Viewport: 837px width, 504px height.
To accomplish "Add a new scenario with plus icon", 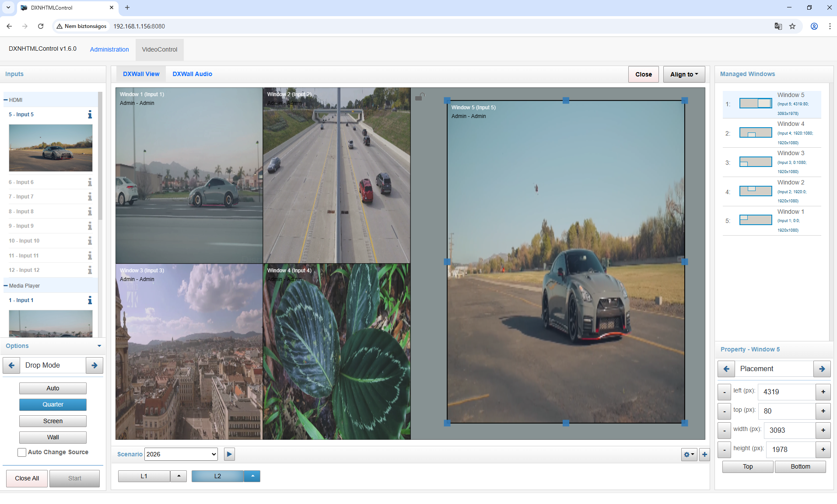I will pos(704,455).
